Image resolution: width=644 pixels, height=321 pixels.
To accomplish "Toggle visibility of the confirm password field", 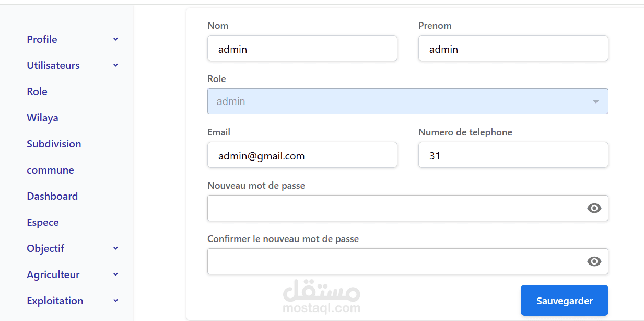I will click(x=594, y=261).
